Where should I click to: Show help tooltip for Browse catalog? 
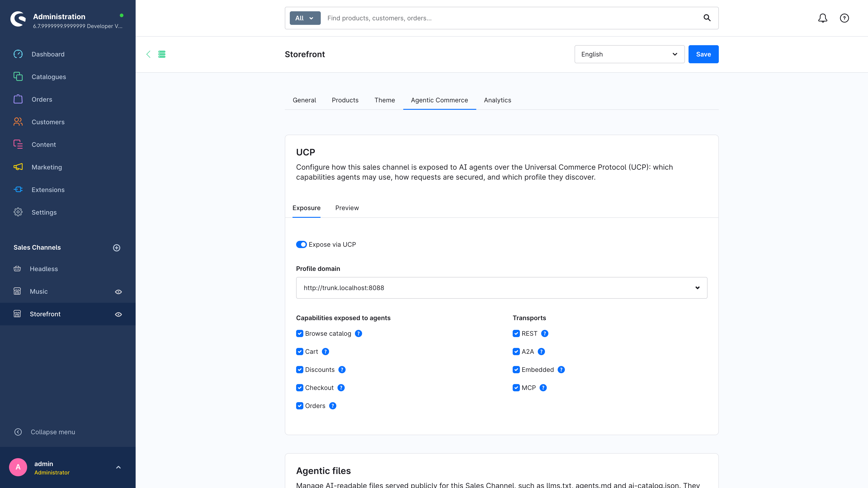tap(359, 333)
